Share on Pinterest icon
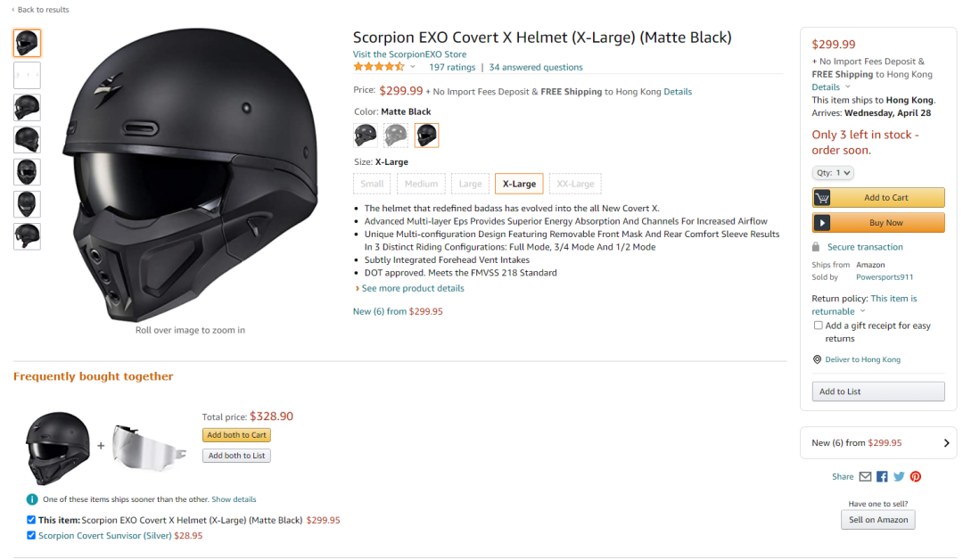 pyautogui.click(x=916, y=476)
